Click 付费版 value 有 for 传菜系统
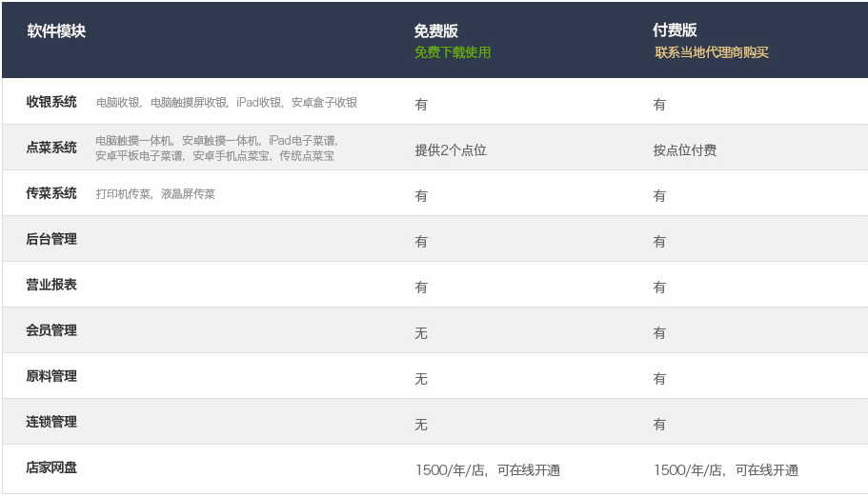 (659, 196)
